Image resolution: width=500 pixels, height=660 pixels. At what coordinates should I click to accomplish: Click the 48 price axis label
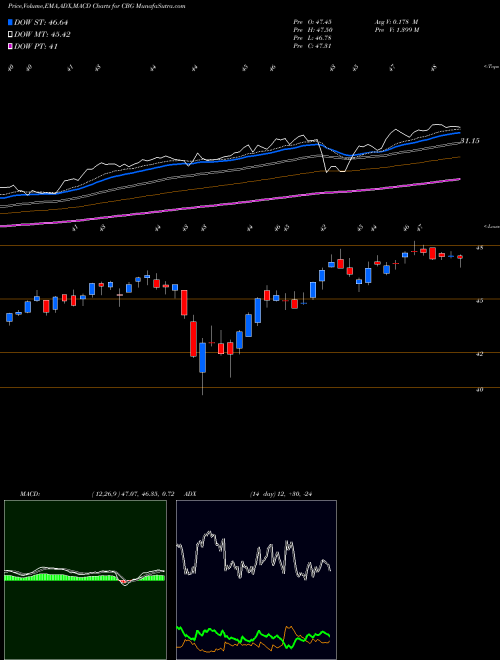pos(479,248)
